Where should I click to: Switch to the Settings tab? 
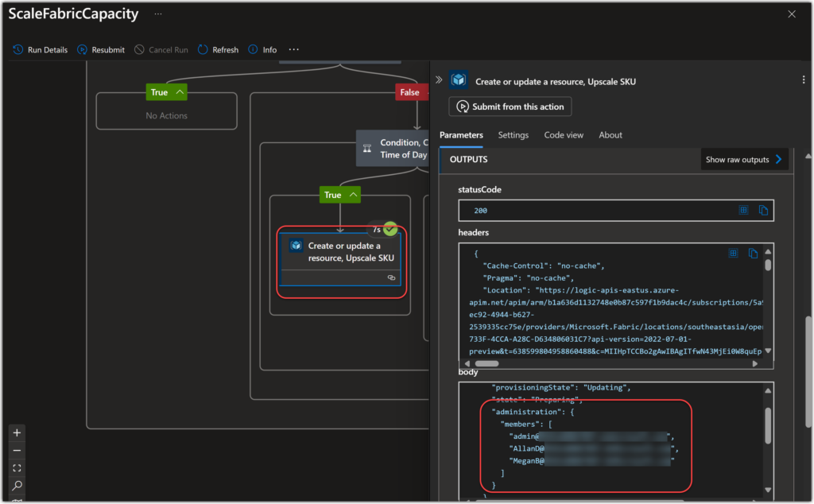click(x=513, y=135)
